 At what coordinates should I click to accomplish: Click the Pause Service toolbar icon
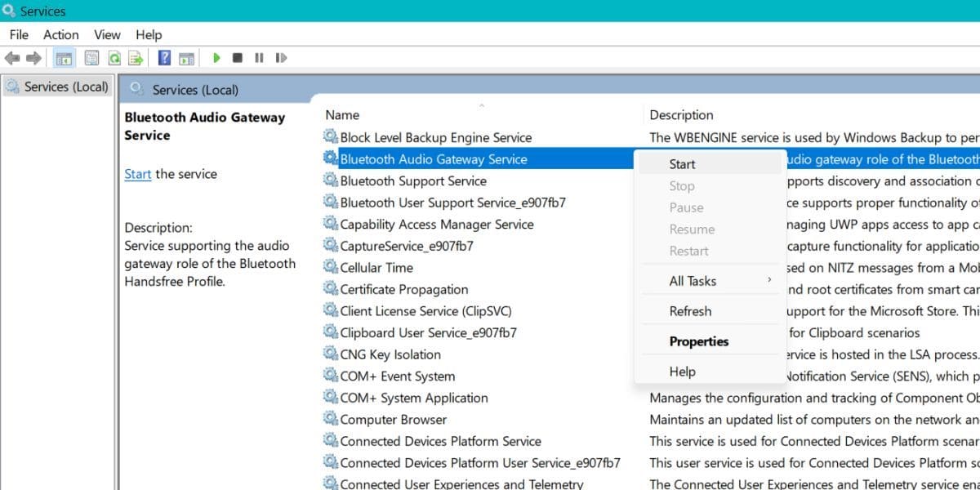pos(259,58)
